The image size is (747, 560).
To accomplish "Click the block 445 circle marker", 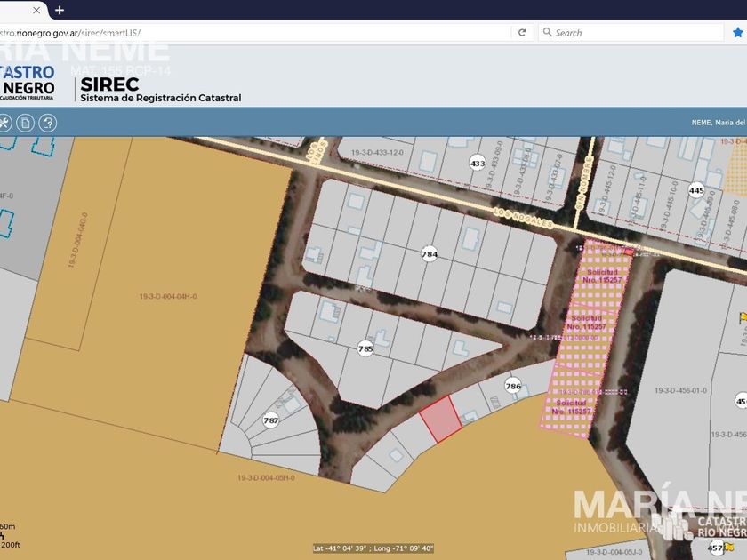I will [696, 190].
